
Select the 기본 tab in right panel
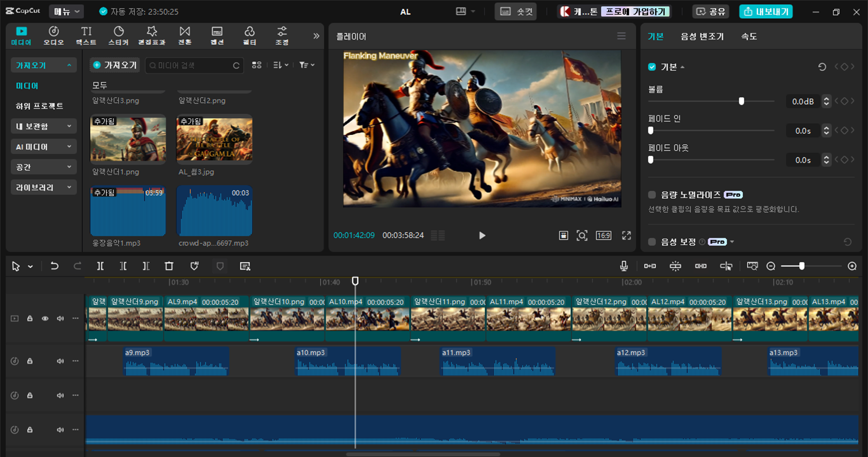655,36
